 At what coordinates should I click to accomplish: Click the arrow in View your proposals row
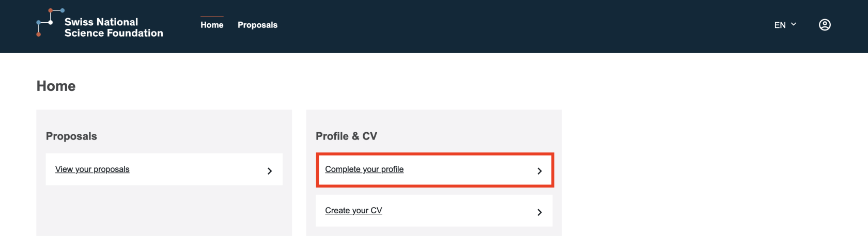tap(270, 171)
